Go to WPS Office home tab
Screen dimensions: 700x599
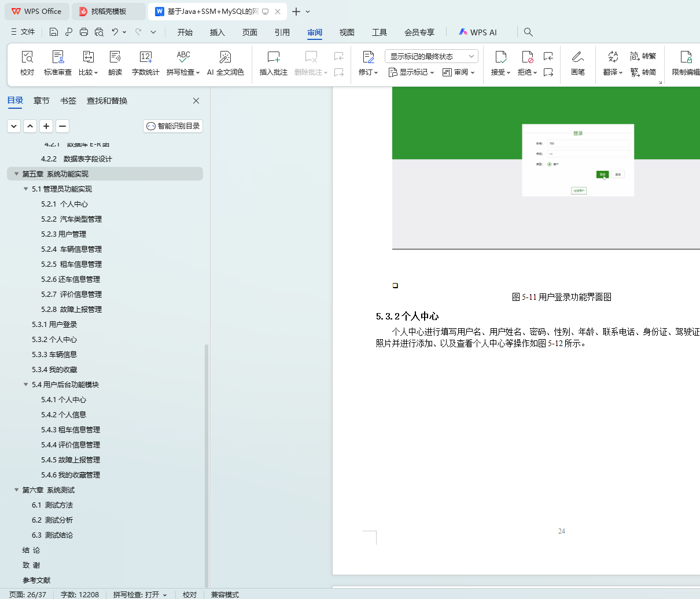[x=36, y=11]
